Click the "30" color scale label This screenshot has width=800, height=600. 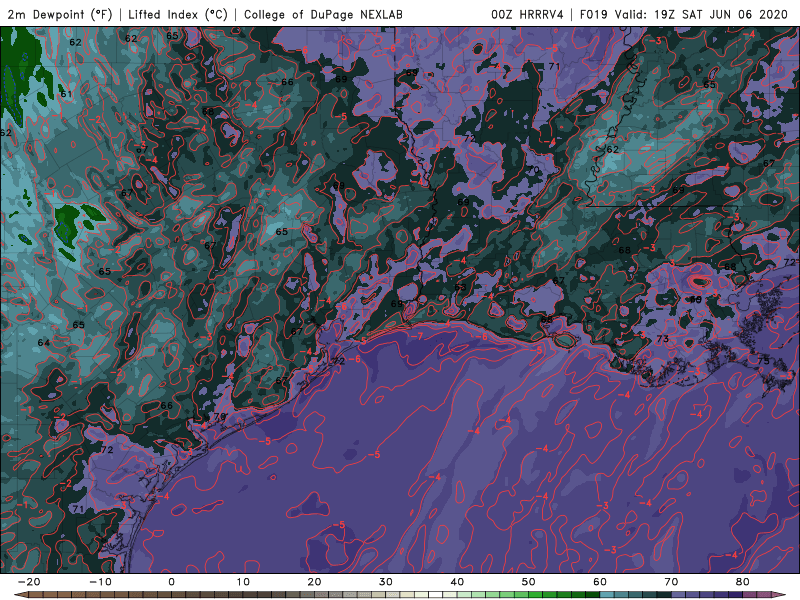tap(386, 582)
